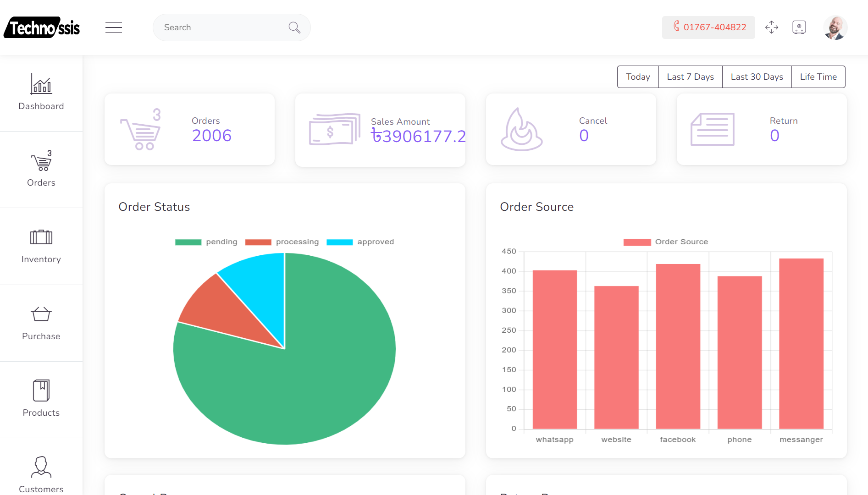
Task: Click the Technossis logo
Action: (x=42, y=27)
